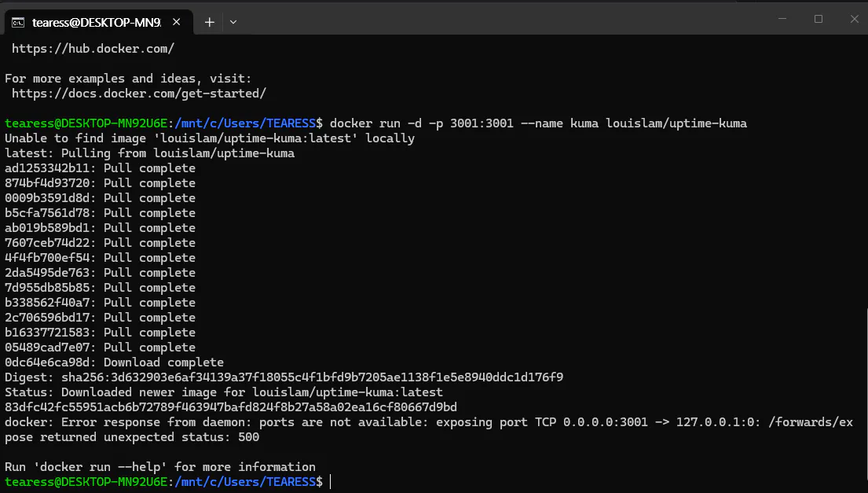Click the 'Unable to find image' message

pos(210,138)
